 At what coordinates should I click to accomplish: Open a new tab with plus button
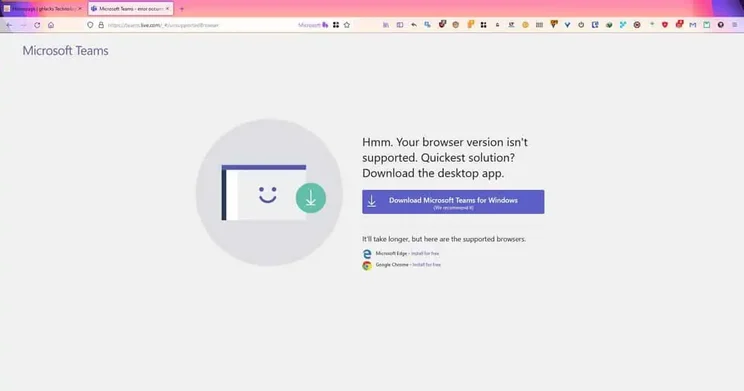[x=182, y=9]
